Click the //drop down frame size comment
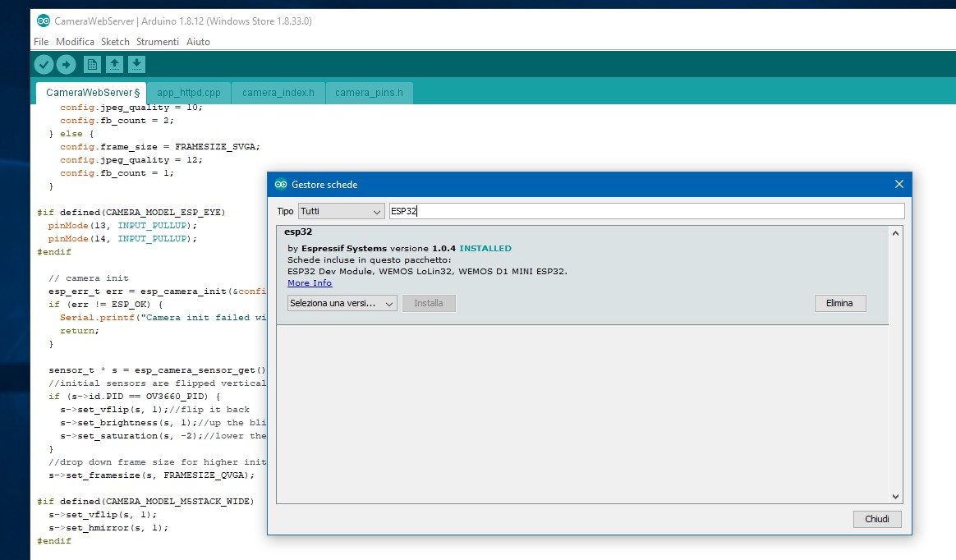This screenshot has height=560, width=956. tap(158, 462)
